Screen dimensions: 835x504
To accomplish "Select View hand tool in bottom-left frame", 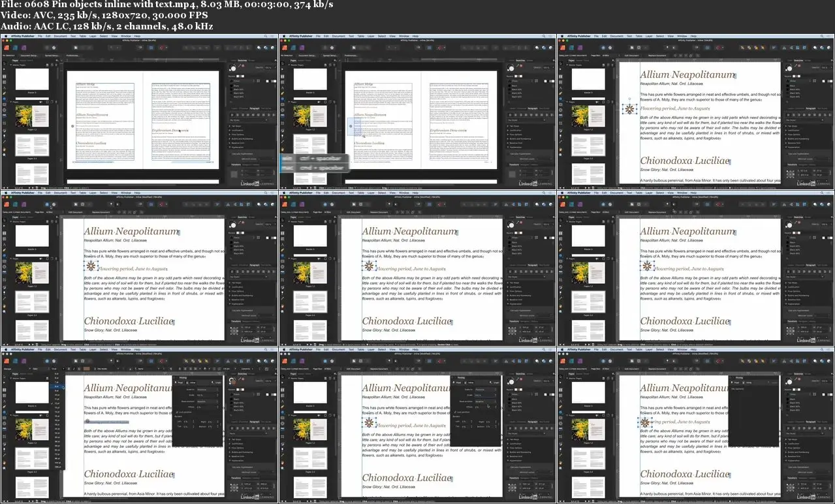I will click(4, 462).
